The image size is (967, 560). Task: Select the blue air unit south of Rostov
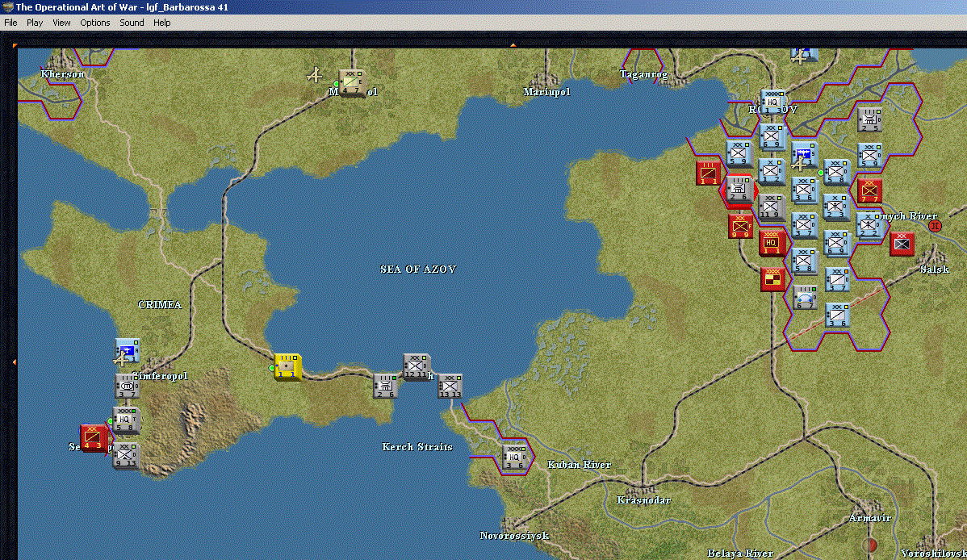pyautogui.click(x=804, y=156)
